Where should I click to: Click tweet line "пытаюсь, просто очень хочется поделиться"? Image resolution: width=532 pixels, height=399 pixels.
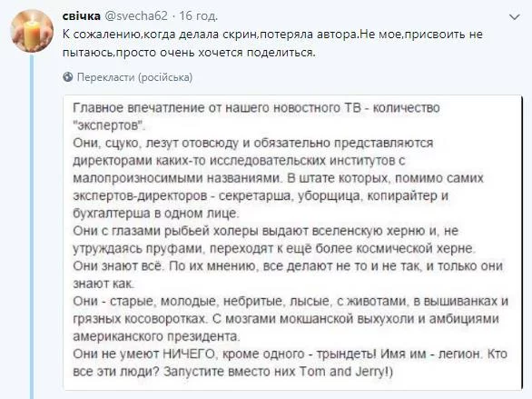click(189, 53)
